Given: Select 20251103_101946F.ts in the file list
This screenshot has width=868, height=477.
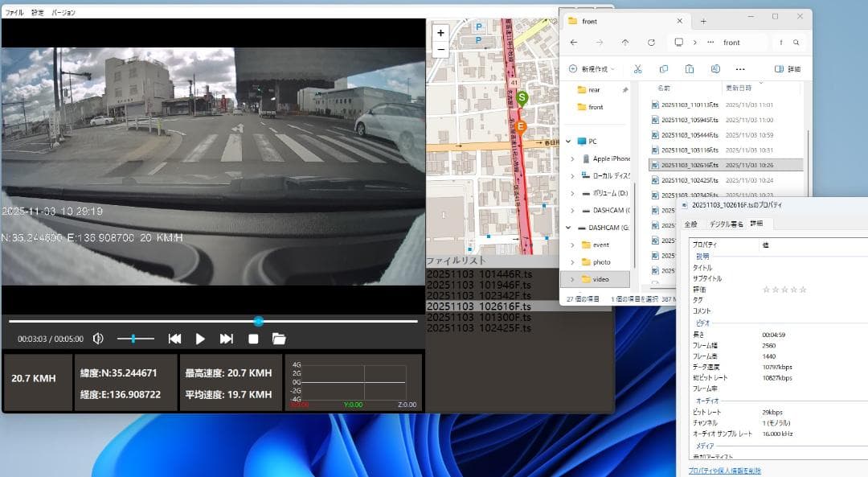Looking at the screenshot, I should 478,285.
